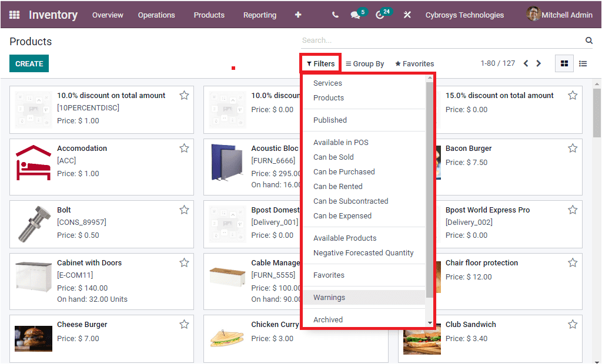Select the Warnings filter option
This screenshot has height=364, width=602.
pyautogui.click(x=329, y=297)
